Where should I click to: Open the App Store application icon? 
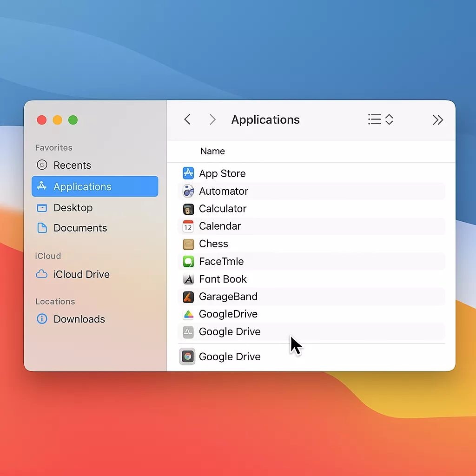click(x=188, y=173)
